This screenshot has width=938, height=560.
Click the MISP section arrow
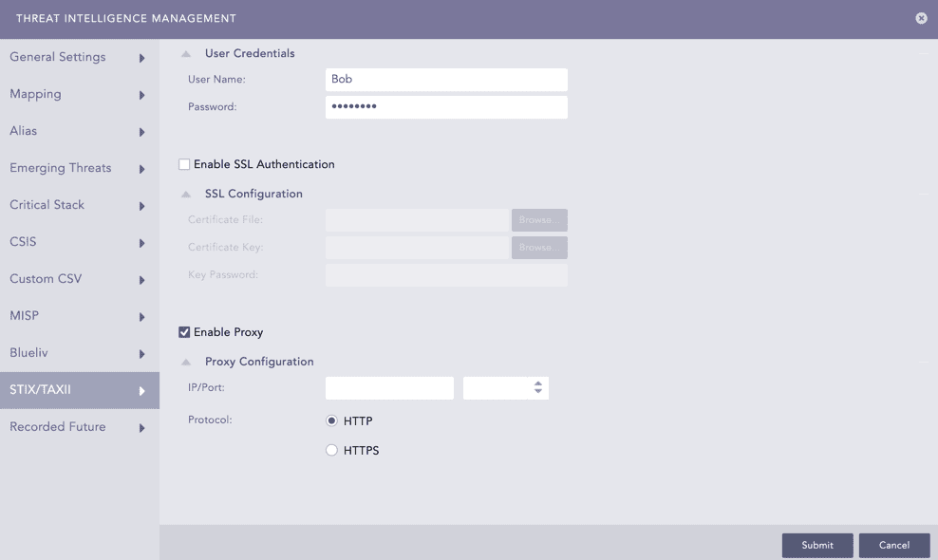pyautogui.click(x=143, y=315)
